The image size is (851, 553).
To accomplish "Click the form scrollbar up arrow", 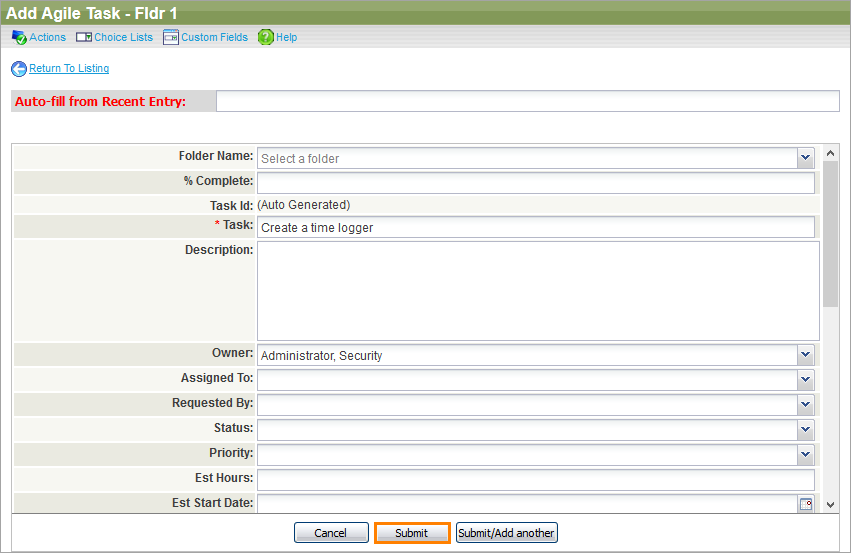I will pyautogui.click(x=830, y=153).
